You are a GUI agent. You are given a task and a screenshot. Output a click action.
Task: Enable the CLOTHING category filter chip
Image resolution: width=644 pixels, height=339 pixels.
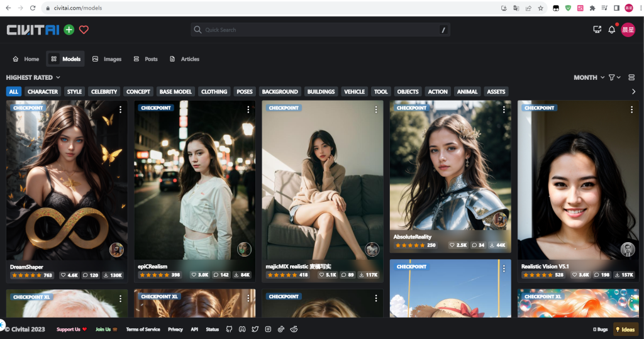click(214, 91)
